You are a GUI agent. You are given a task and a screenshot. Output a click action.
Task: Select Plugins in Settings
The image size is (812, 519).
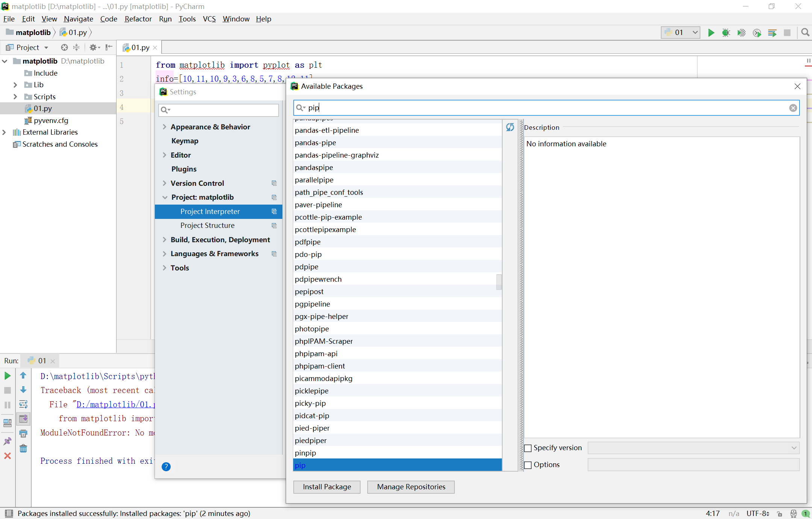184,169
